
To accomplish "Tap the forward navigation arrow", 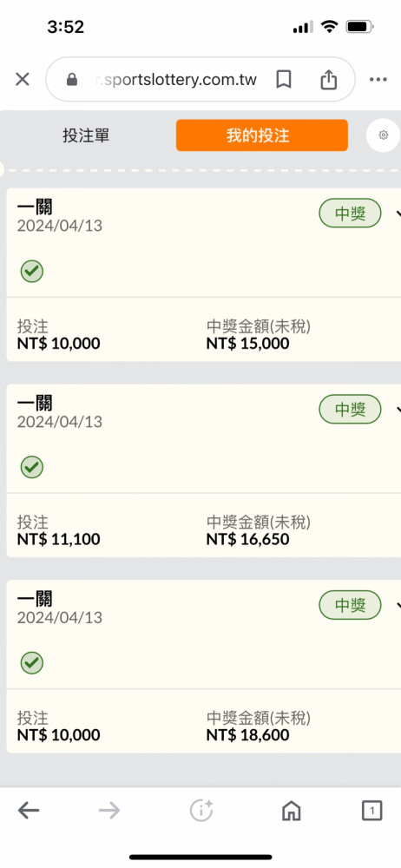I will [109, 811].
